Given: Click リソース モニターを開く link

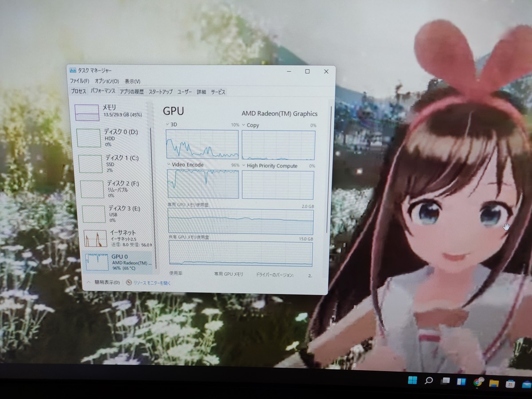Looking at the screenshot, I should coord(152,283).
